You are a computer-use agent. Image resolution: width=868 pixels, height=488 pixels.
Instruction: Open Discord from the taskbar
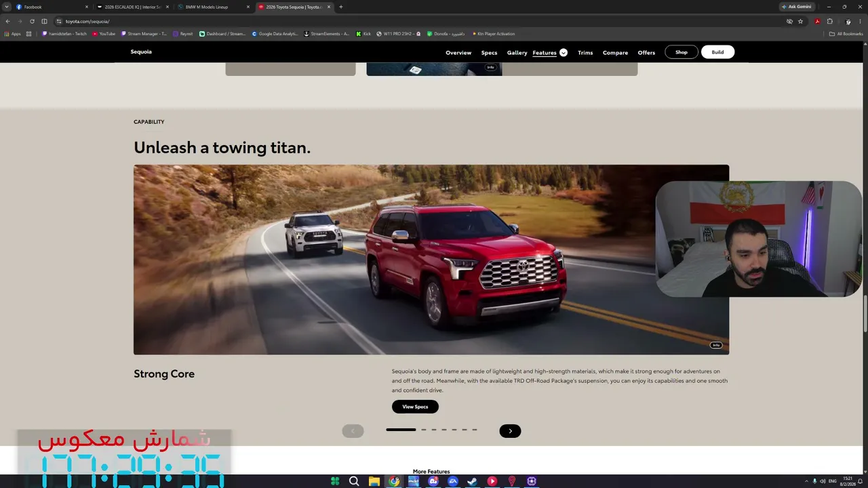pos(433,481)
